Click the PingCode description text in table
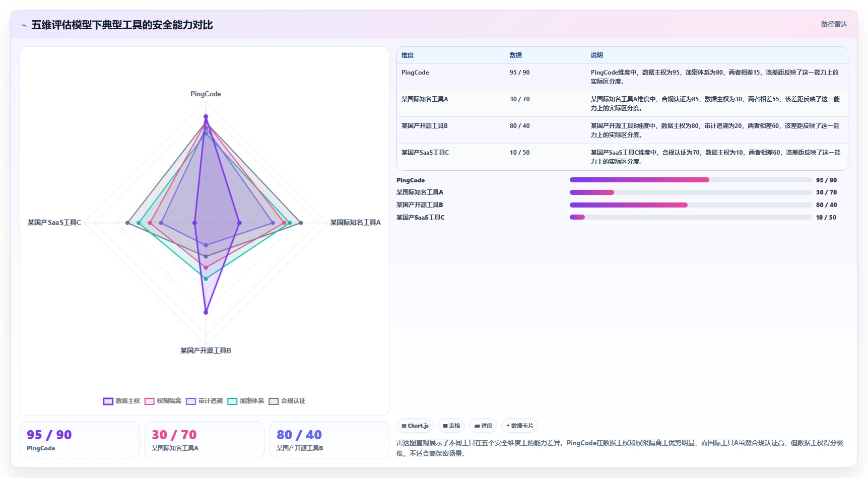The height and width of the screenshot is (478, 868). click(x=715, y=77)
